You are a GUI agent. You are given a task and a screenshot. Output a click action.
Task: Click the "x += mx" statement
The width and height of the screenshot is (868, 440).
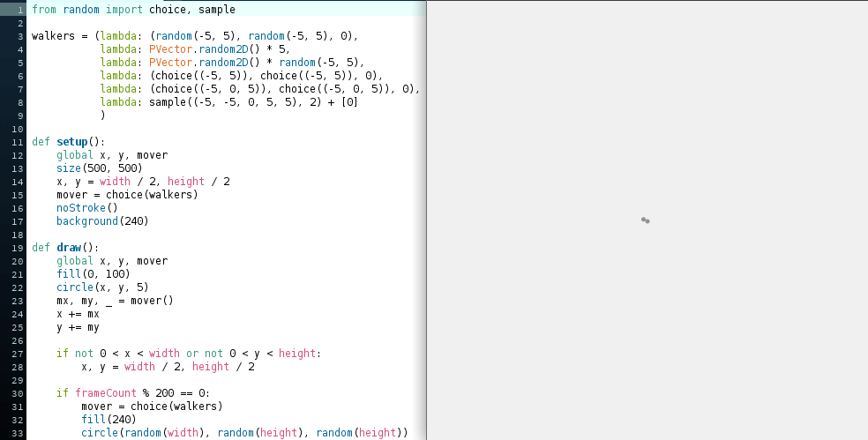[x=78, y=314]
